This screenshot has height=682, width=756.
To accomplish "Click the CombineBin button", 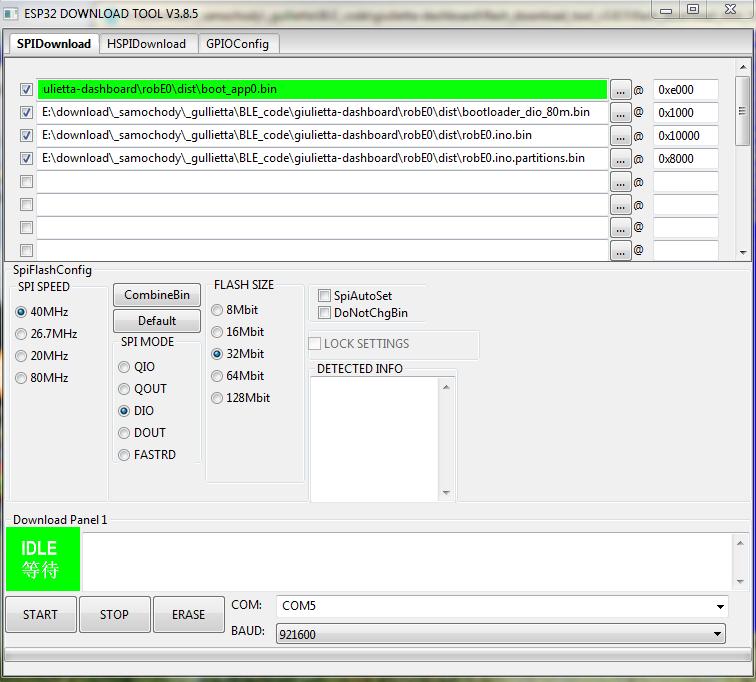I will pyautogui.click(x=157, y=295).
